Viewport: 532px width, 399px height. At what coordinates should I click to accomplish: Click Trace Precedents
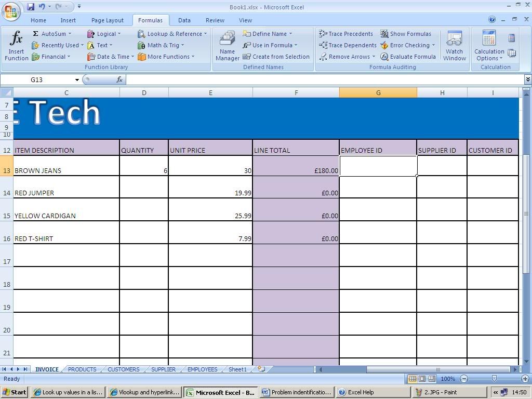point(345,34)
